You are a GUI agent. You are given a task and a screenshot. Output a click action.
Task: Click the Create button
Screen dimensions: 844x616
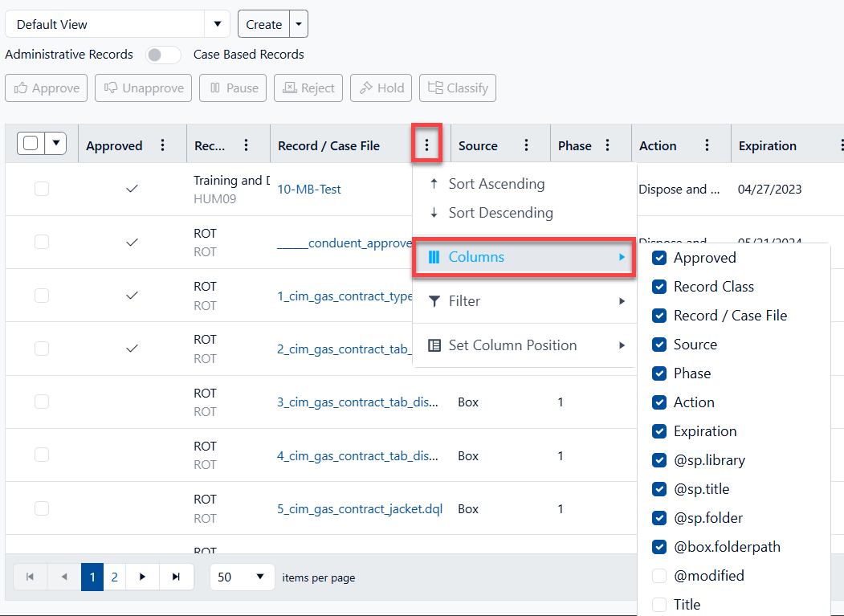pyautogui.click(x=263, y=24)
